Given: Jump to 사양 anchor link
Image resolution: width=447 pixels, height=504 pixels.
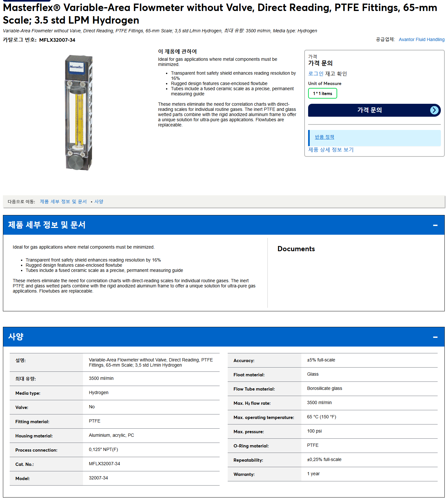Looking at the screenshot, I should point(99,202).
